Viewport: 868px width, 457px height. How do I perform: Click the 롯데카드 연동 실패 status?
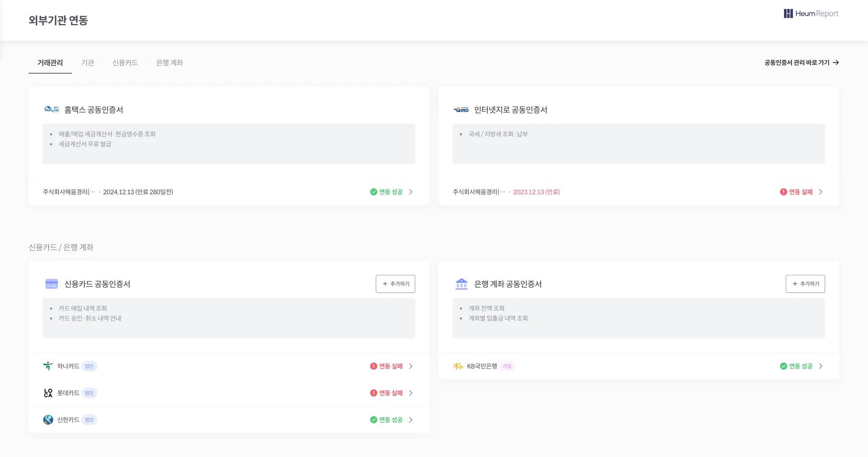387,393
